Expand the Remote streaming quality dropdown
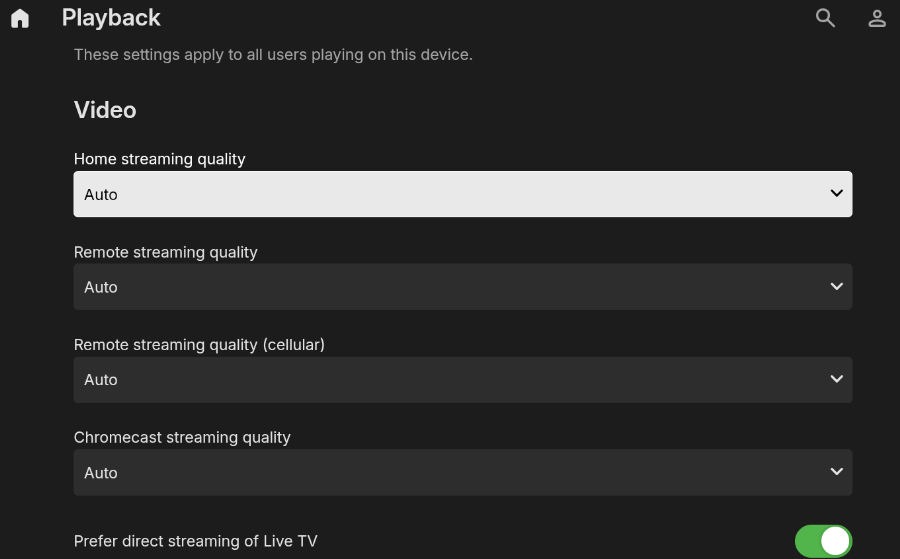 [x=462, y=287]
